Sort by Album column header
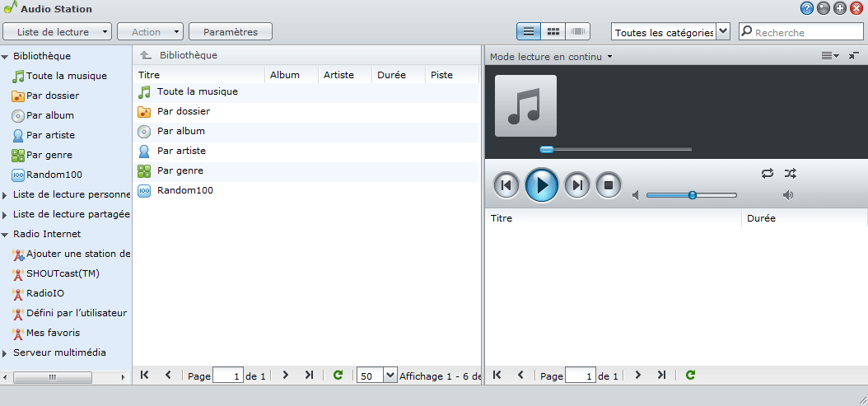 click(x=292, y=75)
